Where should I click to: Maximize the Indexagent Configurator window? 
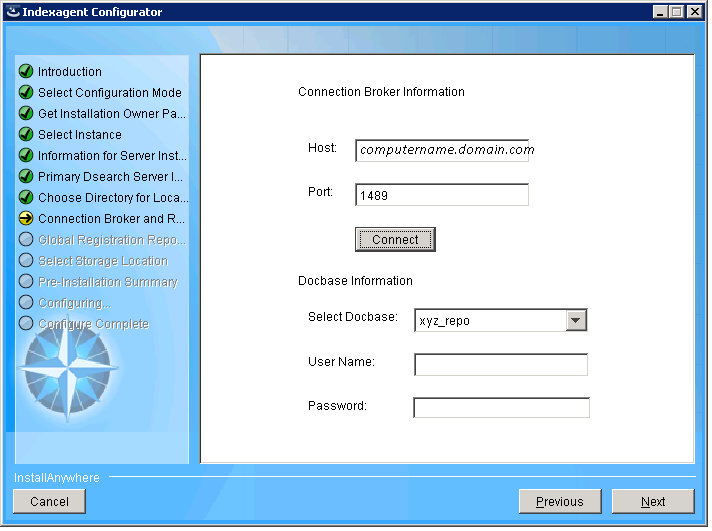click(x=677, y=11)
